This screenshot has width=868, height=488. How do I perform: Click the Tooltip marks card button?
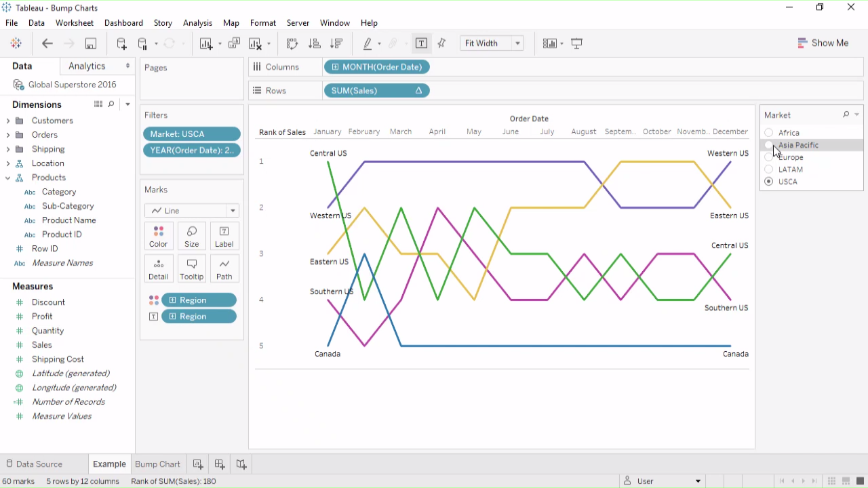(x=192, y=268)
